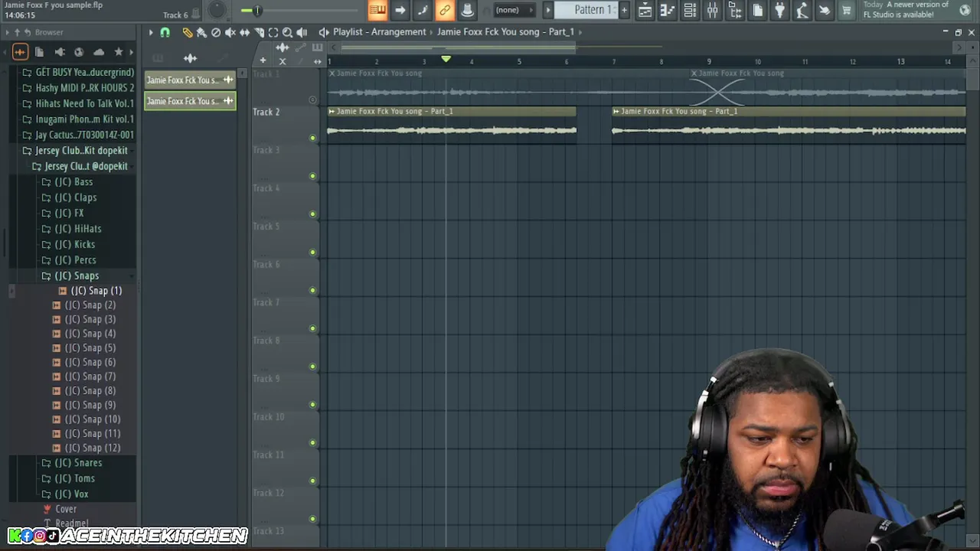The height and width of the screenshot is (551, 980).
Task: Select the pencil Draw tool
Action: 188,32
